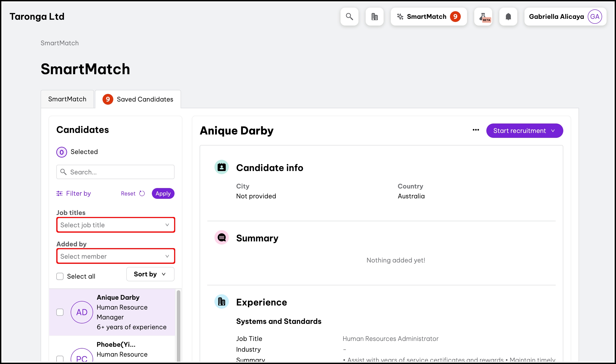
Task: Open the three-dots more options menu
Action: pyautogui.click(x=476, y=130)
